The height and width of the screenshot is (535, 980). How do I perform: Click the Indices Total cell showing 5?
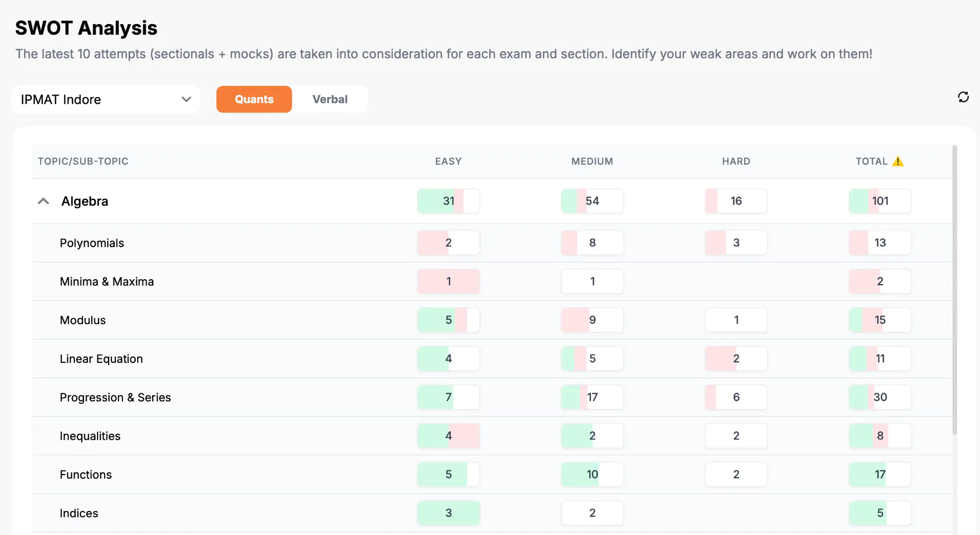[880, 513]
